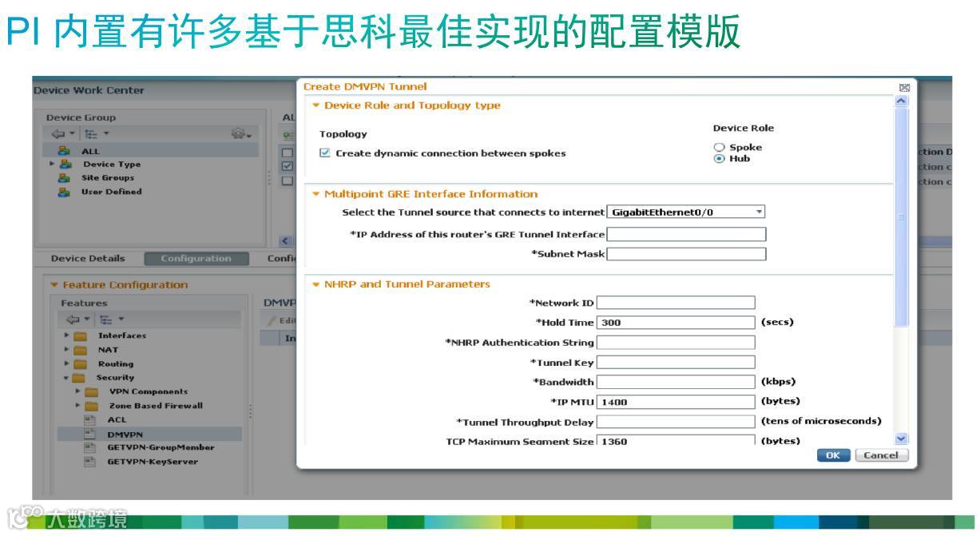Click the Tunnel Throughput Delay field
This screenshot has height=536, width=980.
pos(676,422)
